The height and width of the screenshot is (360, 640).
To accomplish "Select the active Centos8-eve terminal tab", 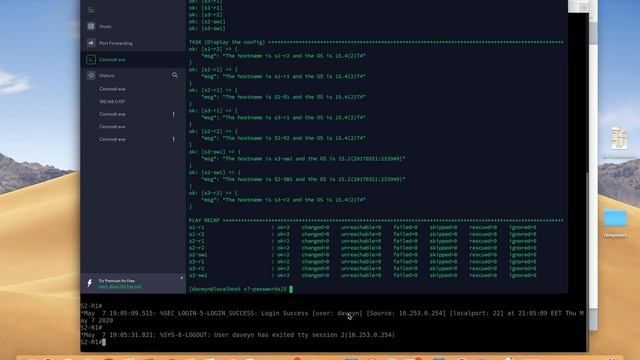I will (133, 60).
